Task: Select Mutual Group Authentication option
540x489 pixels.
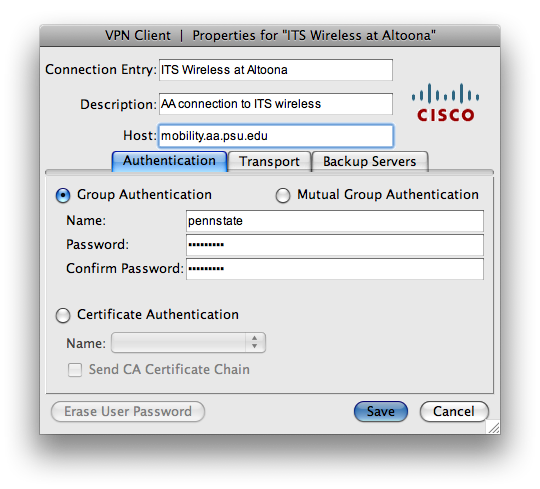Action: pos(283,196)
